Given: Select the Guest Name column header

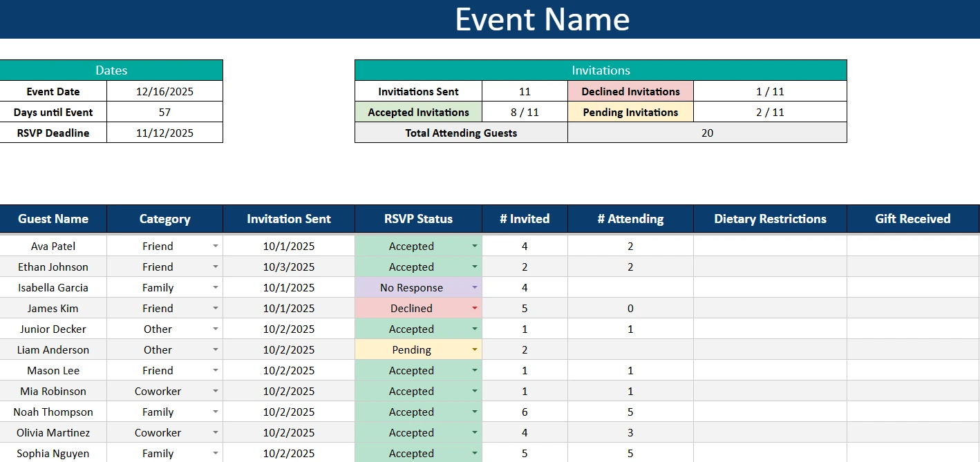Looking at the screenshot, I should (x=53, y=219).
